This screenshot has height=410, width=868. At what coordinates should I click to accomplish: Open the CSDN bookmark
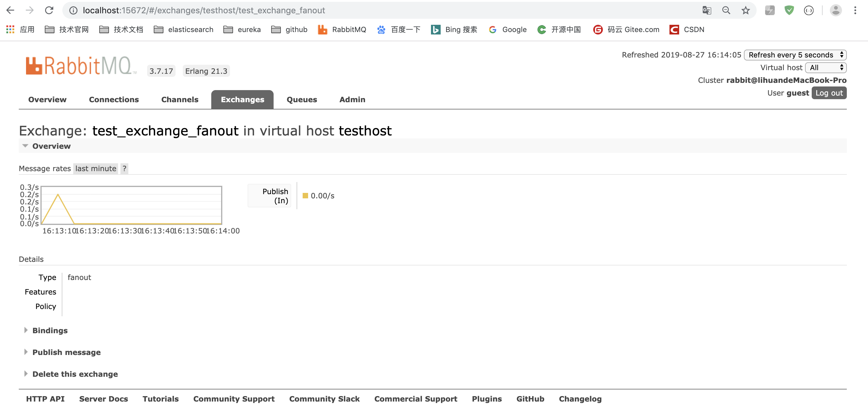(x=687, y=30)
